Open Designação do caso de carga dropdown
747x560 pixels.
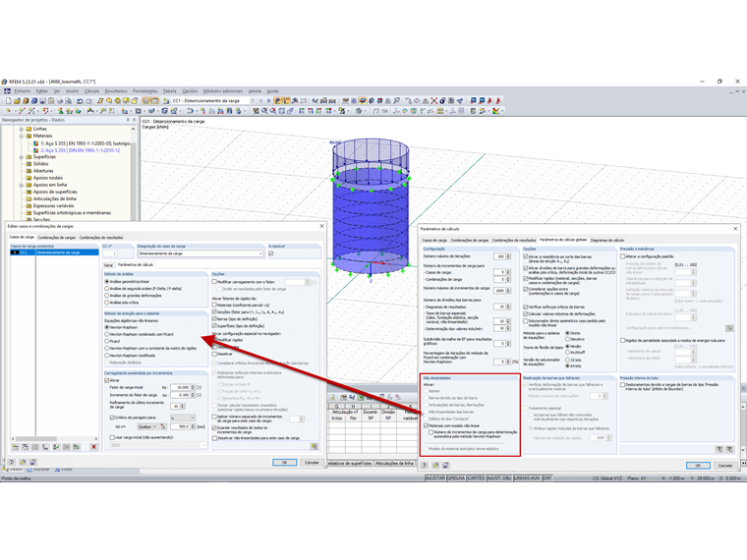260,253
